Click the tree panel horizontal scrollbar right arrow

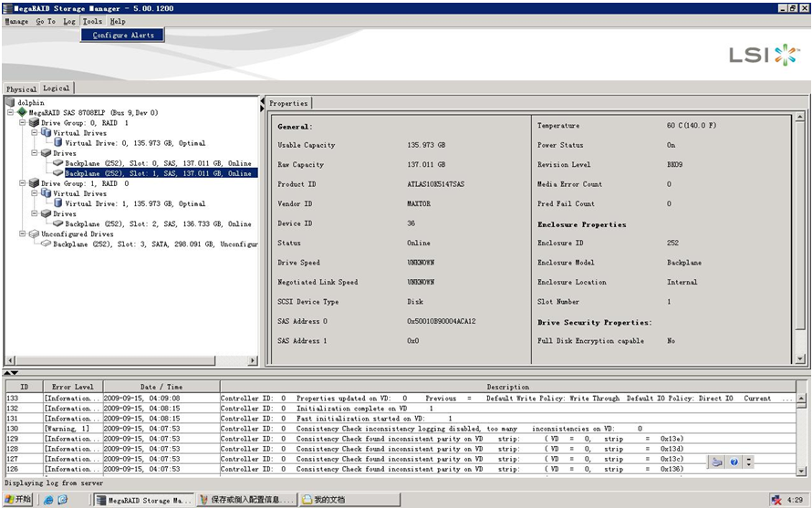pyautogui.click(x=253, y=361)
